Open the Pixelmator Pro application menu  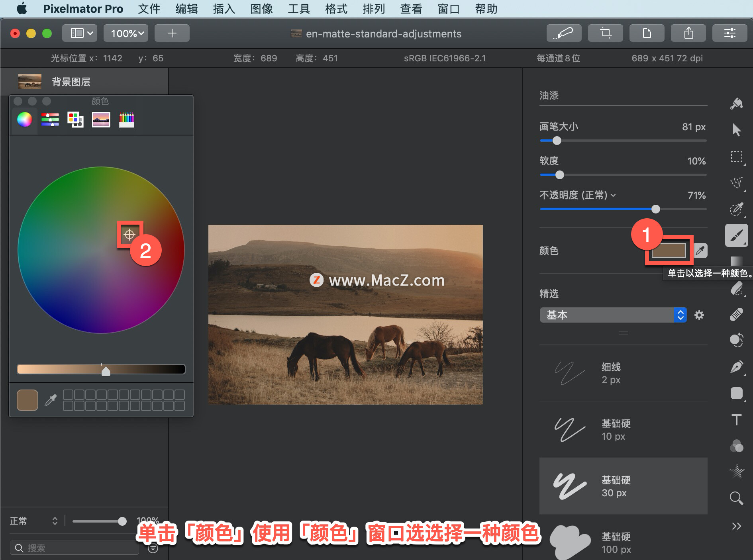pyautogui.click(x=83, y=9)
